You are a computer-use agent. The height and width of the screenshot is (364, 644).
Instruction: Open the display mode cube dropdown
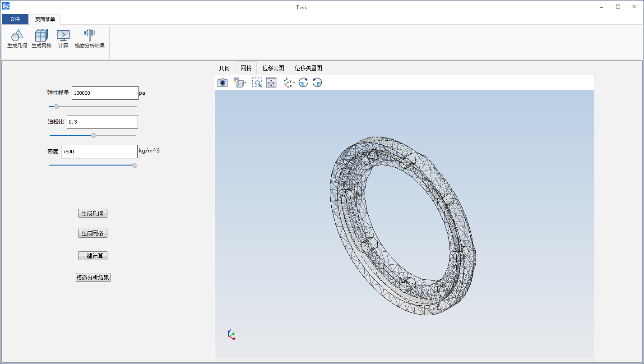coord(240,83)
